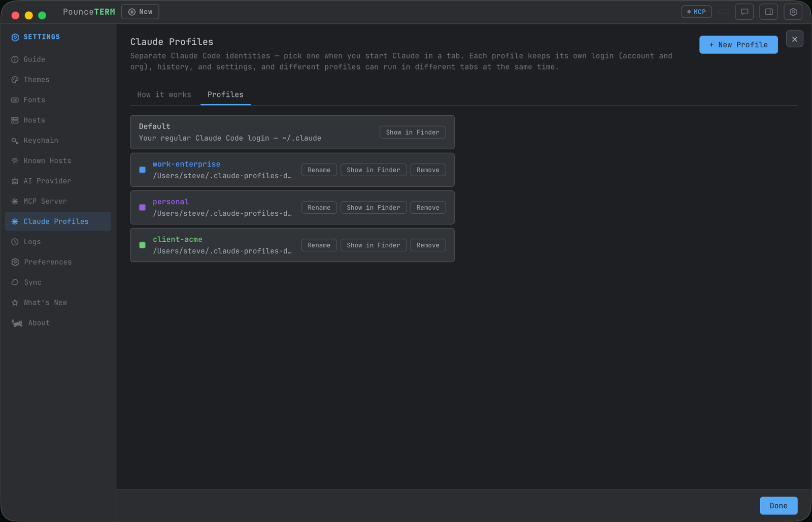This screenshot has width=812, height=522.
Task: Show client-acme profile in Finder
Action: [x=374, y=245]
